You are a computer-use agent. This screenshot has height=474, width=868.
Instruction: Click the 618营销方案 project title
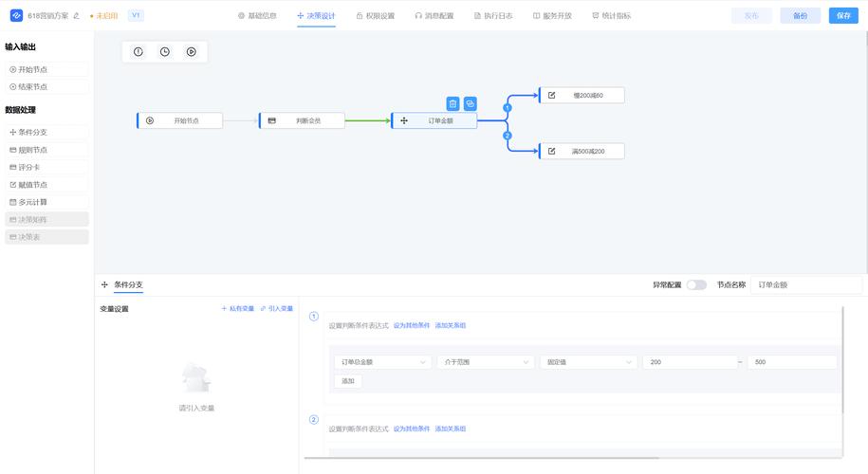tap(48, 16)
